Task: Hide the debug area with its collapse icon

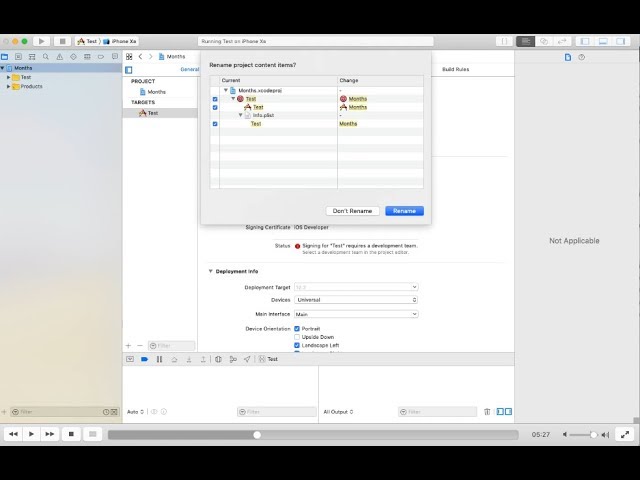Action: [130, 359]
